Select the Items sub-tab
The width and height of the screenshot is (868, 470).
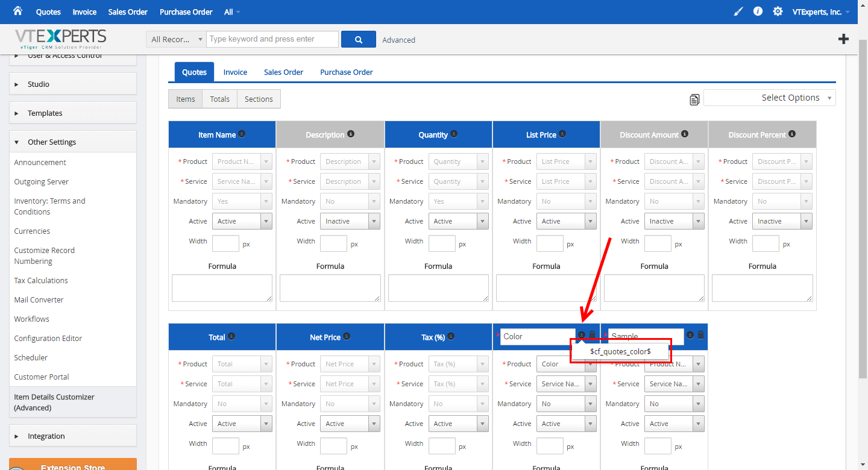[186, 99]
